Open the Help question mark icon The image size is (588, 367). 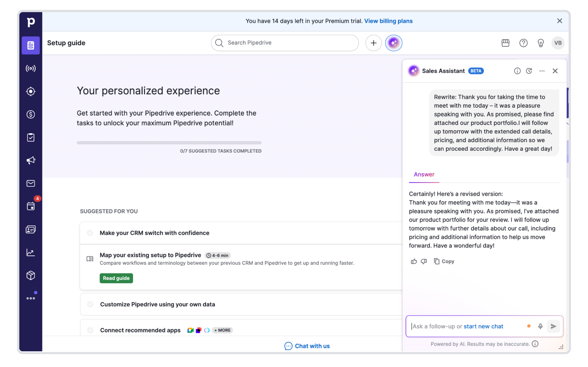(523, 43)
